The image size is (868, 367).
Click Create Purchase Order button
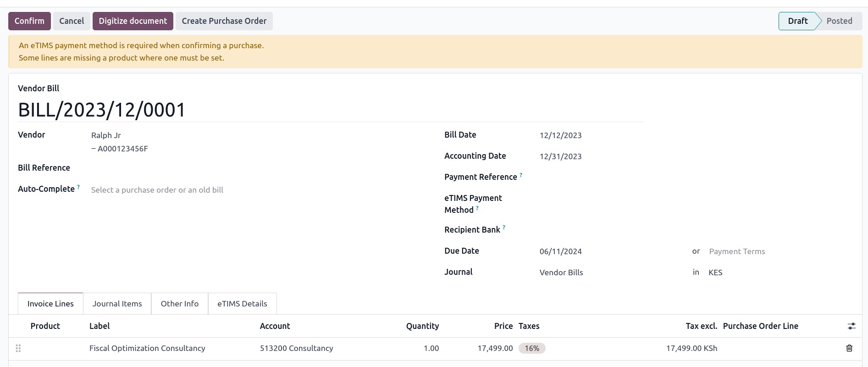[224, 21]
